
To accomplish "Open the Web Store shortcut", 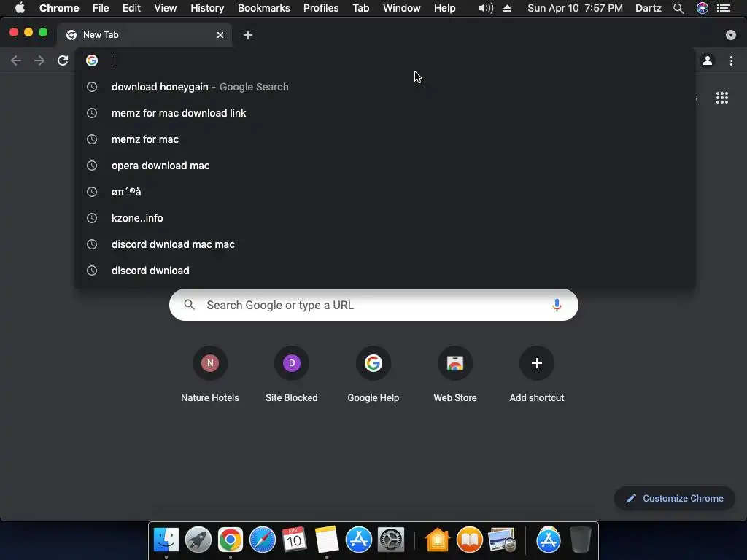I will click(x=455, y=375).
